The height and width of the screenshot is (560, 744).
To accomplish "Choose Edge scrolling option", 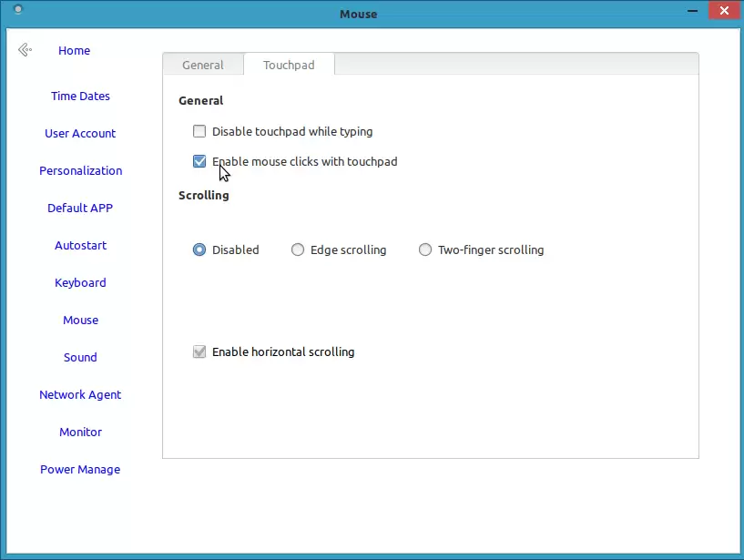I will pos(298,249).
